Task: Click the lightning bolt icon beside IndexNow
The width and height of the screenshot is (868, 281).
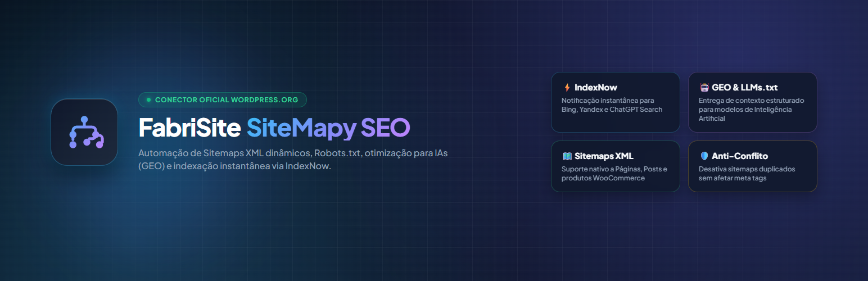Action: (567, 88)
